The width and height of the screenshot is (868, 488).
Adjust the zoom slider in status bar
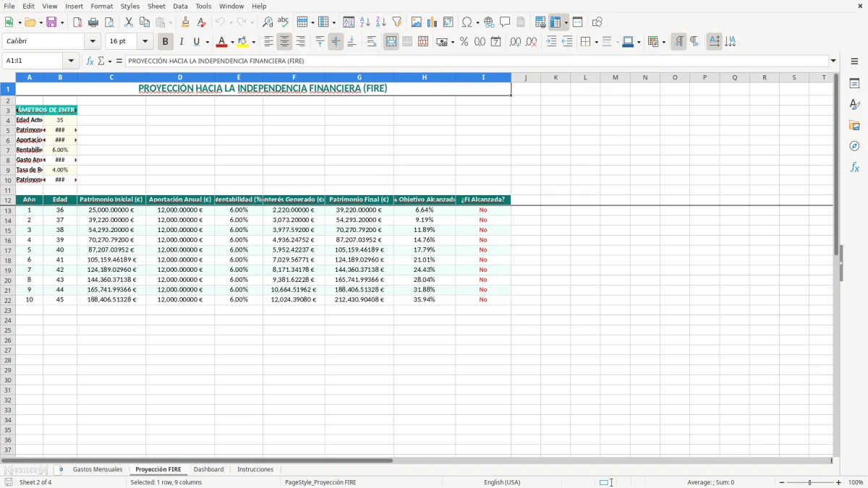(x=810, y=482)
